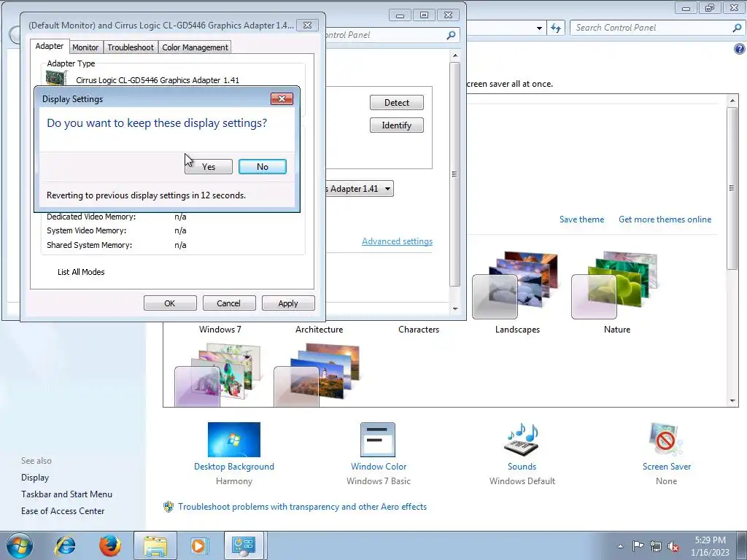
Task: Click the muted volume tray icon
Action: pyautogui.click(x=673, y=546)
